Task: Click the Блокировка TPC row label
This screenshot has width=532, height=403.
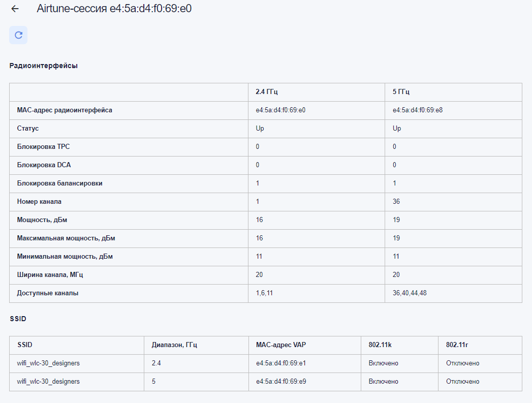Action: pos(43,147)
